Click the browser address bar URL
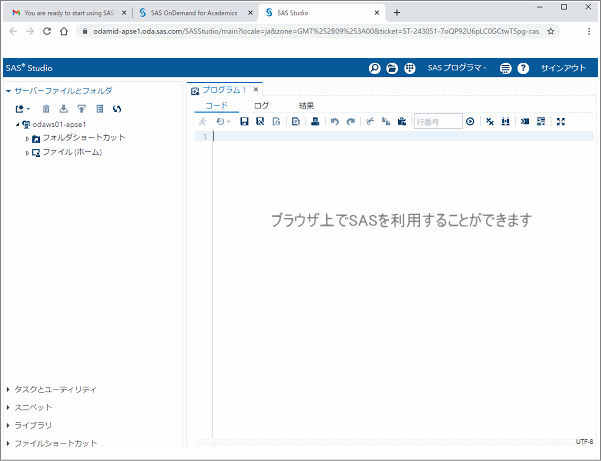 [316, 31]
